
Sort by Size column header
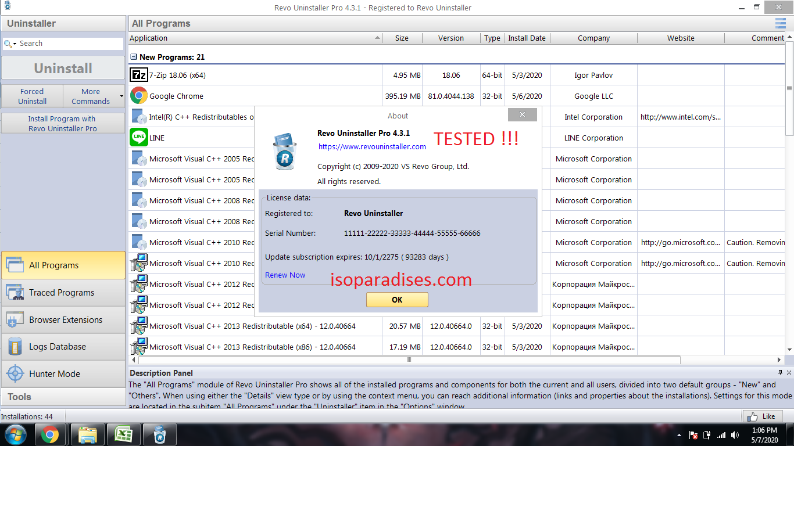point(402,38)
